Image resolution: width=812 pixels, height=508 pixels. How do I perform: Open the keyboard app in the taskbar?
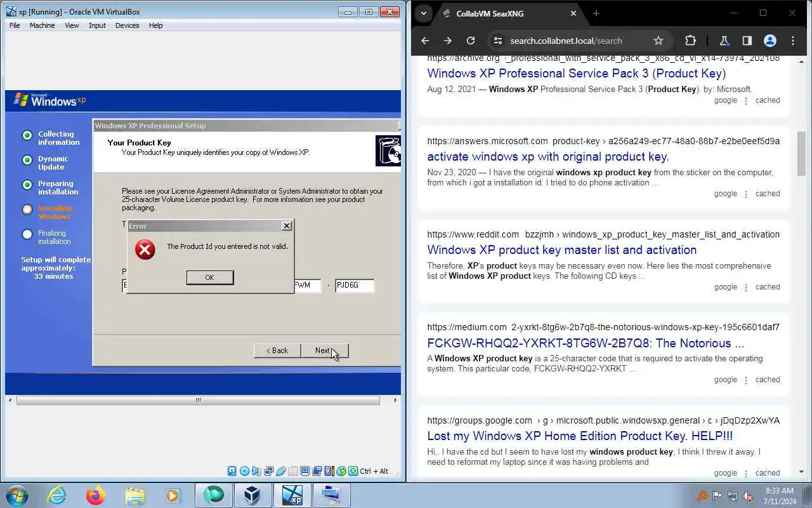(331, 495)
